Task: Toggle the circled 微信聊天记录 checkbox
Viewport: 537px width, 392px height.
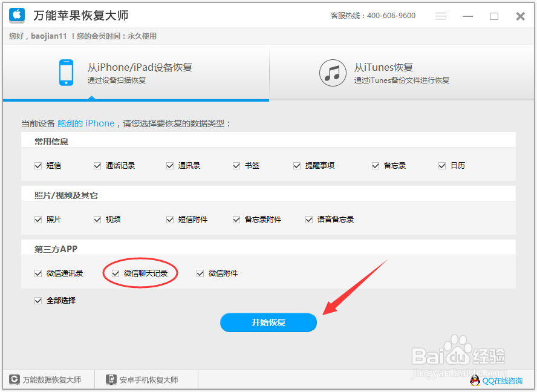Action: [116, 273]
